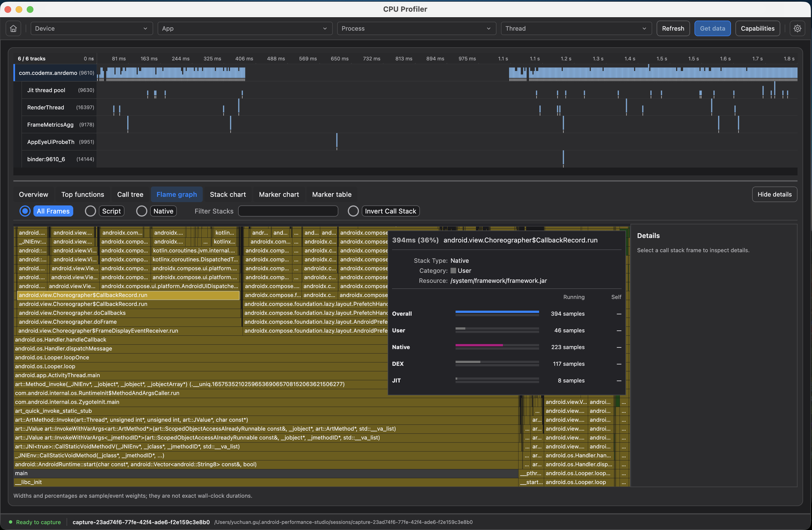Click the __start... frame
Viewport: 812px width, 530px height.
(x=531, y=482)
